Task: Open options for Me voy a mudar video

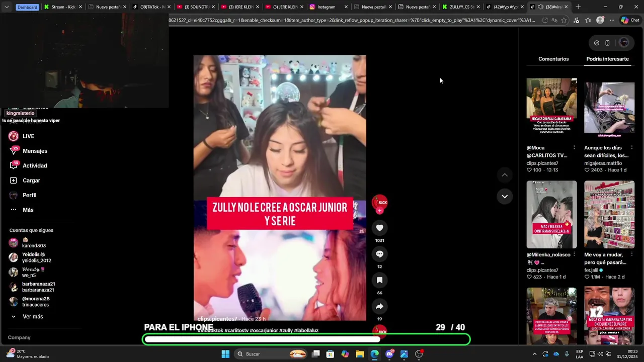Action: tap(631, 254)
